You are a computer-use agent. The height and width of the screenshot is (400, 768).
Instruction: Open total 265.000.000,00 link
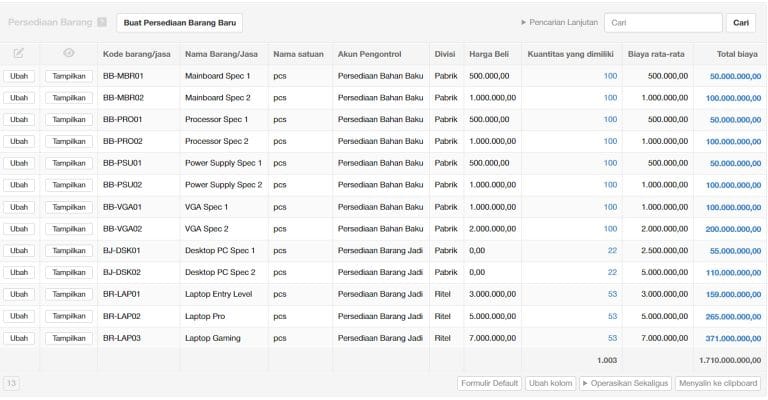tap(733, 316)
